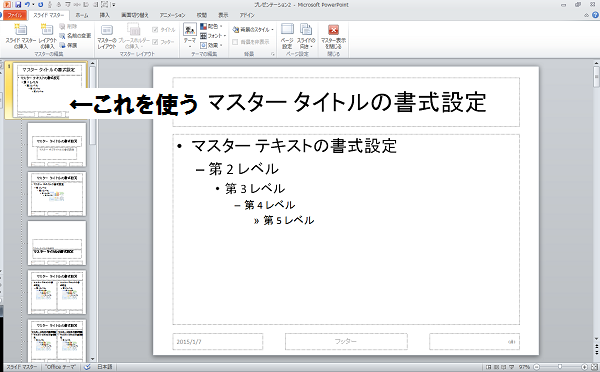Click the マスター タイトルの書式設定 title placeholder
The height and width of the screenshot is (372, 600).
pos(346,102)
